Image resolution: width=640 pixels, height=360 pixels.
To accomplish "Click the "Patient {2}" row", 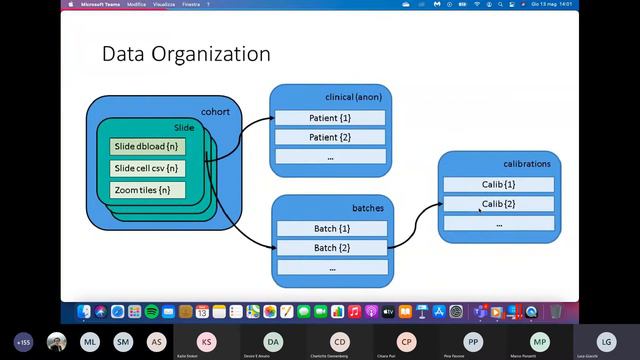I will (330, 137).
